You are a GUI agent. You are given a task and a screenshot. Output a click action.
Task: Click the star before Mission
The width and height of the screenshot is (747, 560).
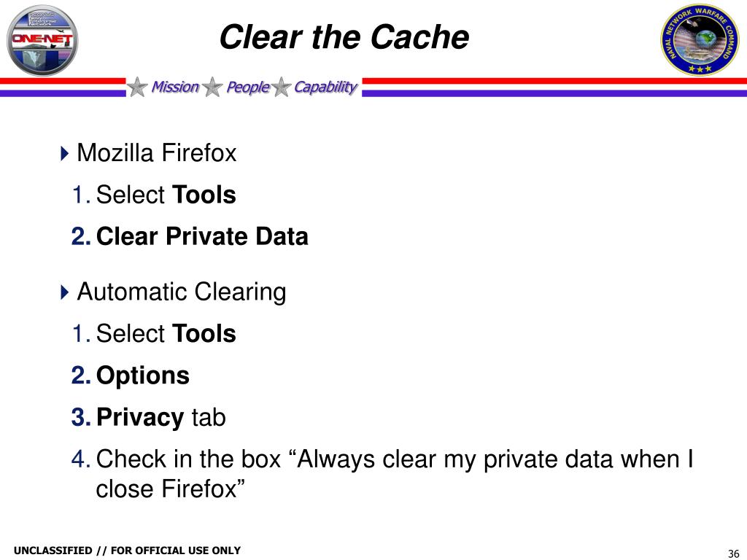click(137, 87)
